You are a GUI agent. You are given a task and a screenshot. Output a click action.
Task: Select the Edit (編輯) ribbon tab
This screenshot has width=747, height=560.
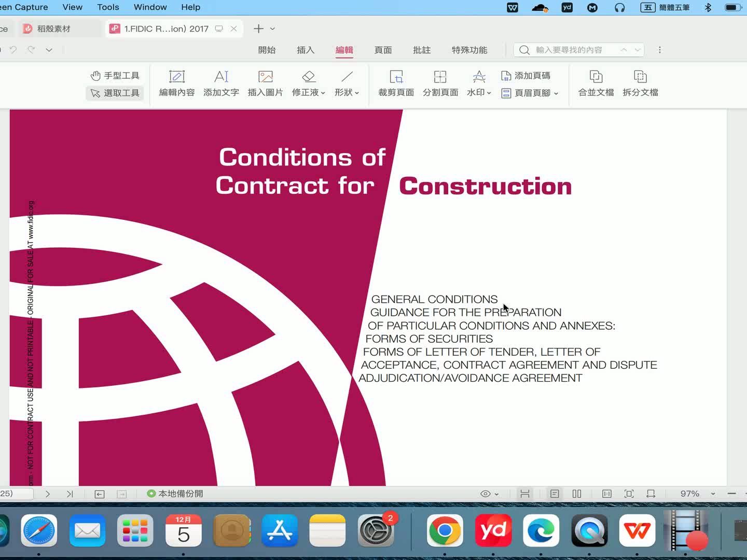coord(344,50)
